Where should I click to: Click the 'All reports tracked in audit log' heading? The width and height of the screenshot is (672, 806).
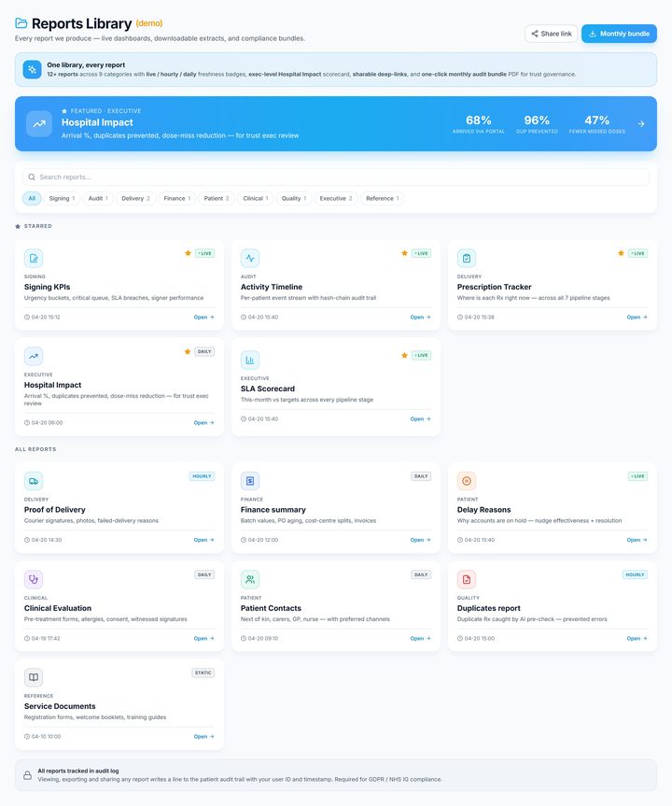point(78,771)
